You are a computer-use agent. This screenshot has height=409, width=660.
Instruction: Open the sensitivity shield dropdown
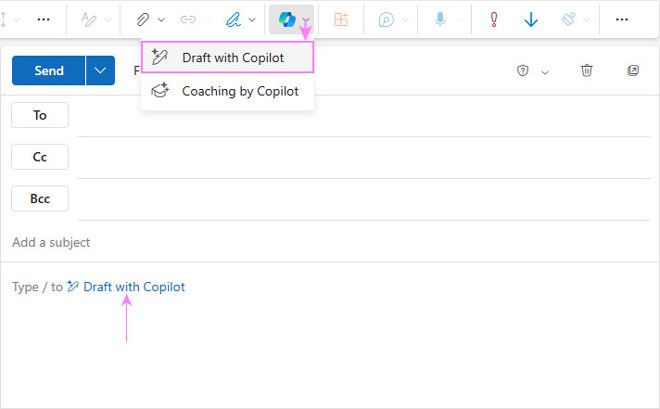click(532, 71)
